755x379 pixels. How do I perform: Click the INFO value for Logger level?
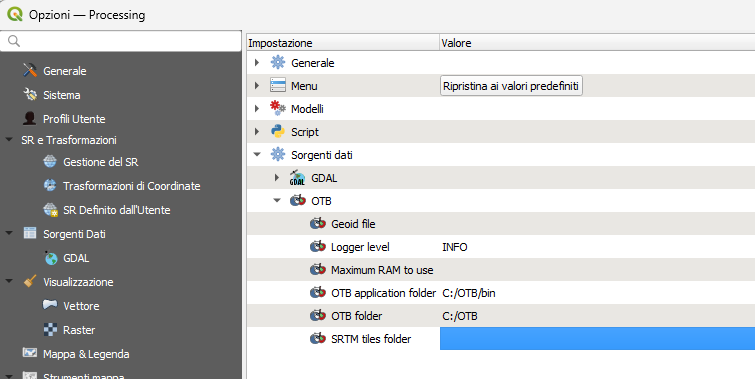(455, 247)
